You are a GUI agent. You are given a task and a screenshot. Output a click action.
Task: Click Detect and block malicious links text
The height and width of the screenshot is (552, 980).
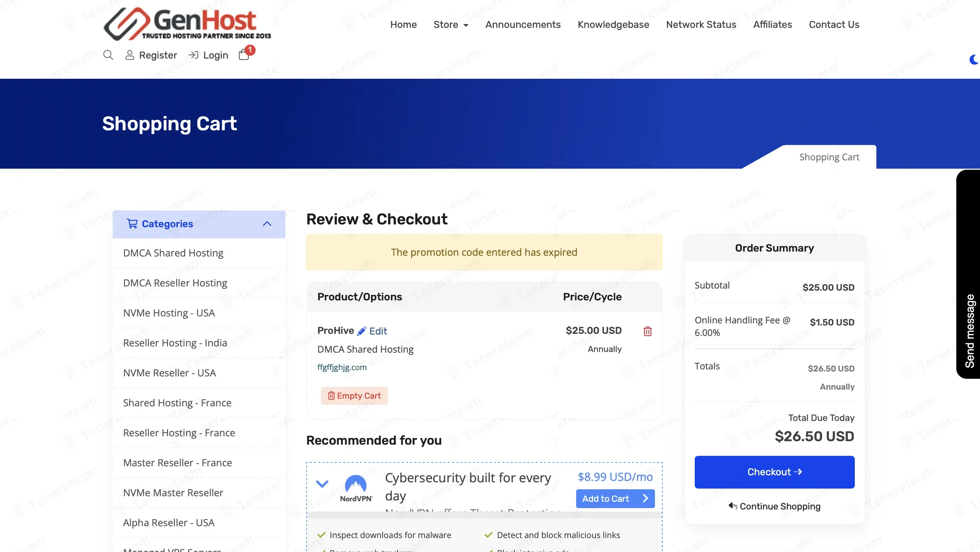point(558,535)
